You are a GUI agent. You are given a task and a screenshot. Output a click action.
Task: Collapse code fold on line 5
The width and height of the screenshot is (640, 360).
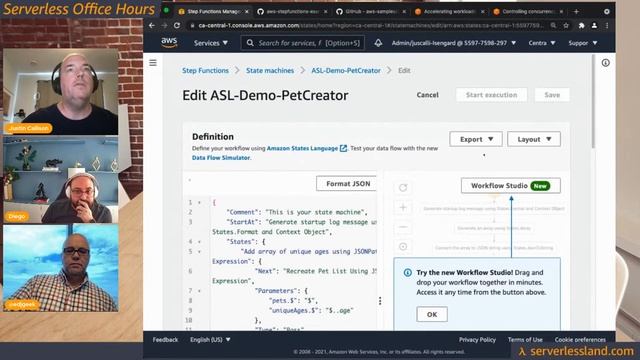[x=200, y=251]
